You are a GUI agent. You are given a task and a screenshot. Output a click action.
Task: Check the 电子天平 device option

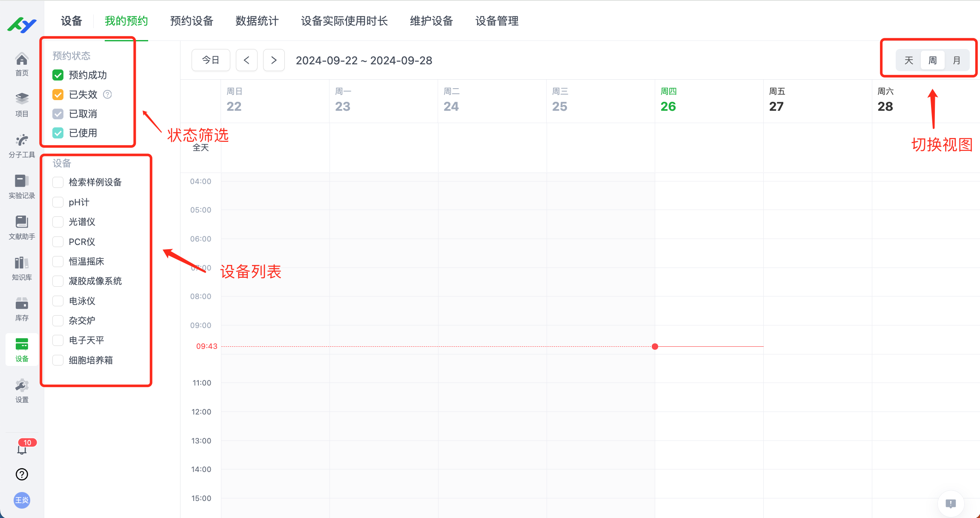[58, 340]
